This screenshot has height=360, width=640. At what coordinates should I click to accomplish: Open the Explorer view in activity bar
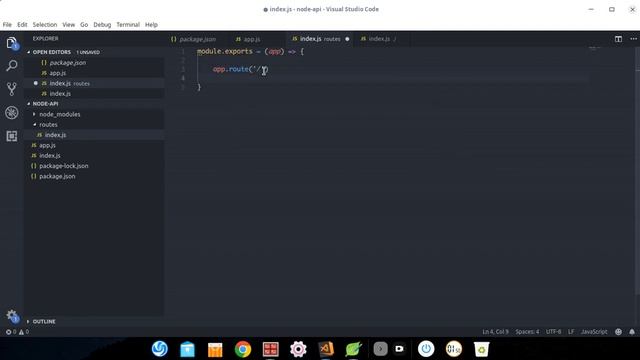(x=12, y=43)
